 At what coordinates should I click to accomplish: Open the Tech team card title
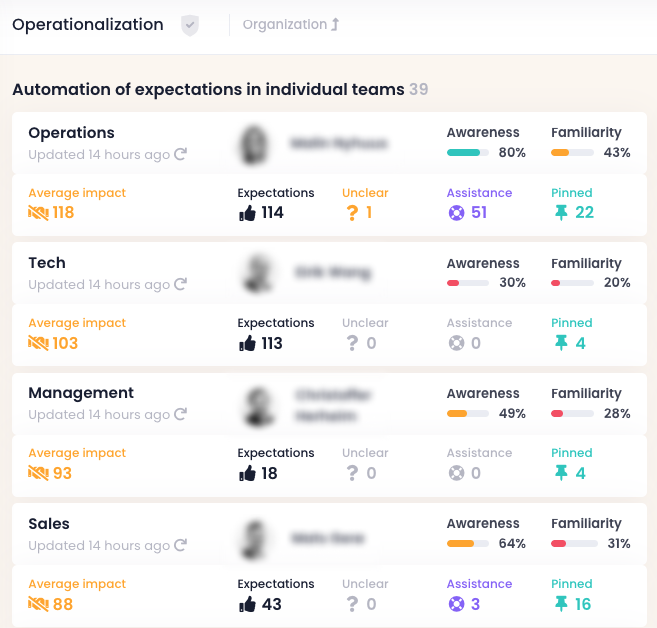tap(47, 263)
